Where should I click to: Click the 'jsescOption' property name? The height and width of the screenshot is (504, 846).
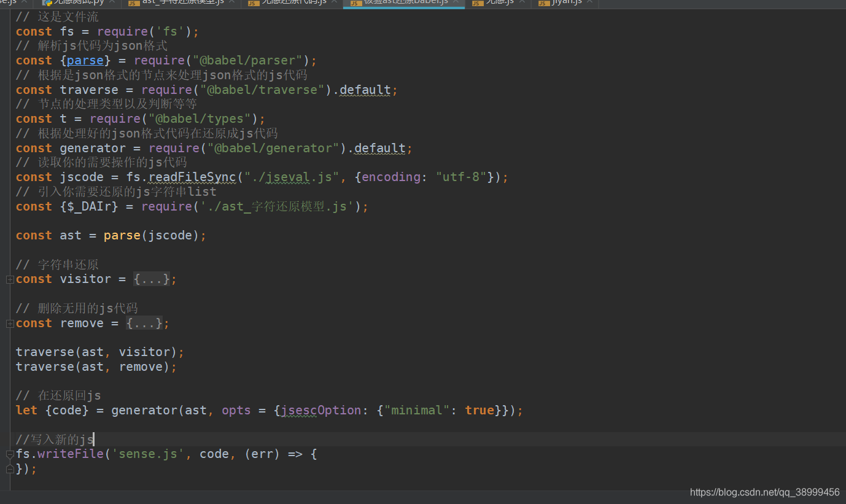pos(321,410)
